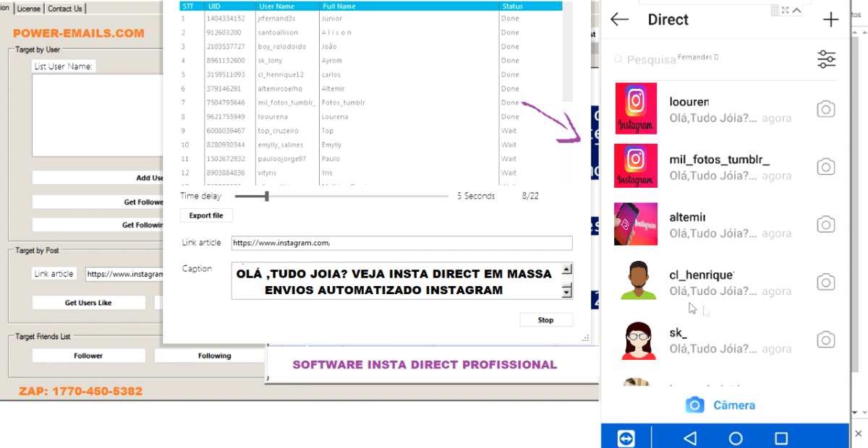Image resolution: width=868 pixels, height=448 pixels.
Task: Sort by the UID column header
Action: coord(230,6)
